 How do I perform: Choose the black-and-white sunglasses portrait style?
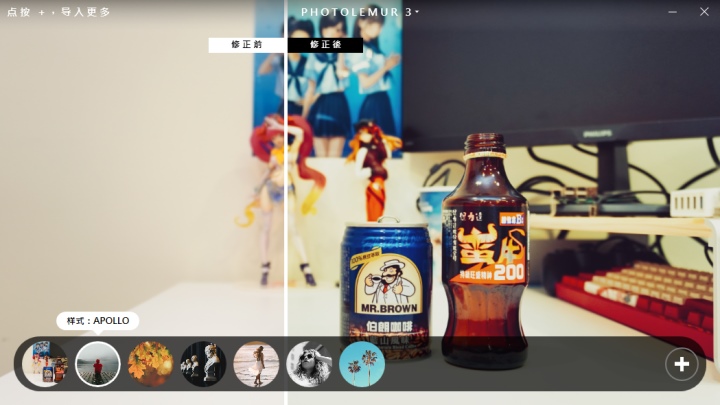[309, 364]
